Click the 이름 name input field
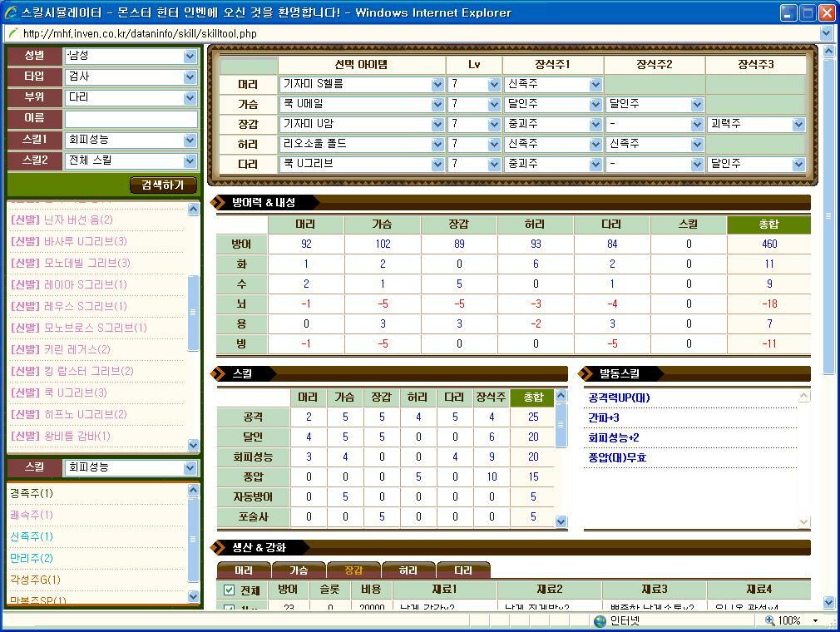840x632 pixels. 131,119
